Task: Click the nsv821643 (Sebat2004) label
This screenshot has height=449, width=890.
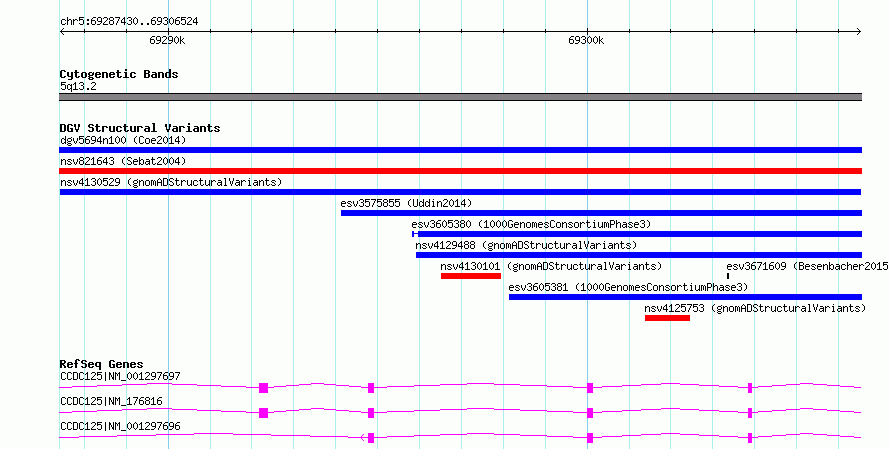Action: [123, 161]
